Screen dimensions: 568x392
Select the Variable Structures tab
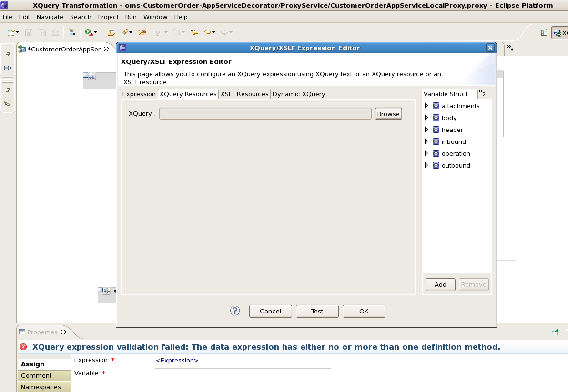point(449,94)
